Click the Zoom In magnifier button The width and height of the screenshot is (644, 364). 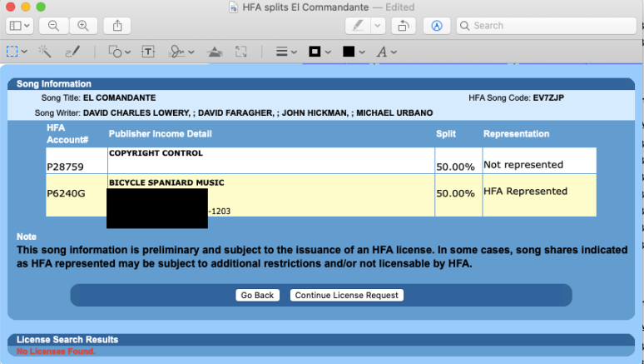point(82,26)
